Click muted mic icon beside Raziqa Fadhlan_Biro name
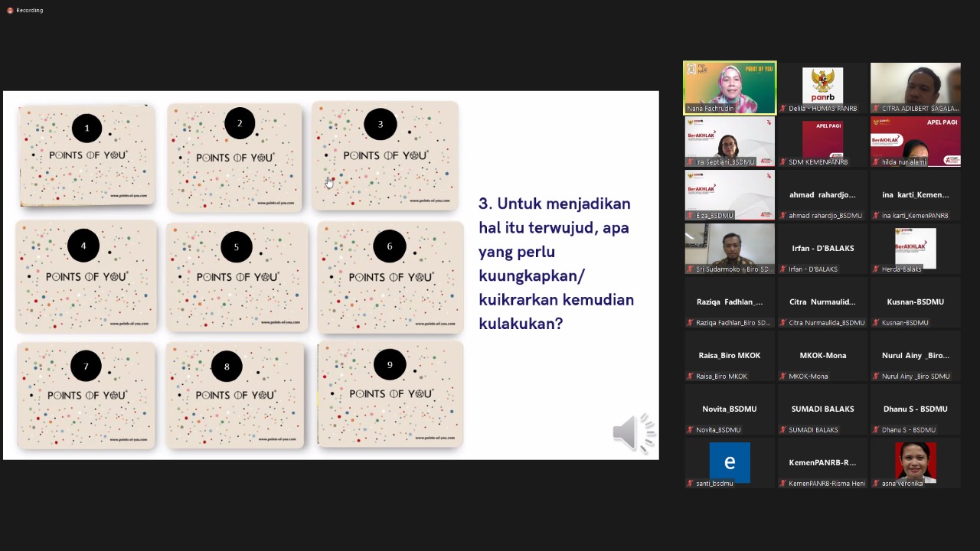Image resolution: width=980 pixels, height=551 pixels. pyautogui.click(x=690, y=323)
